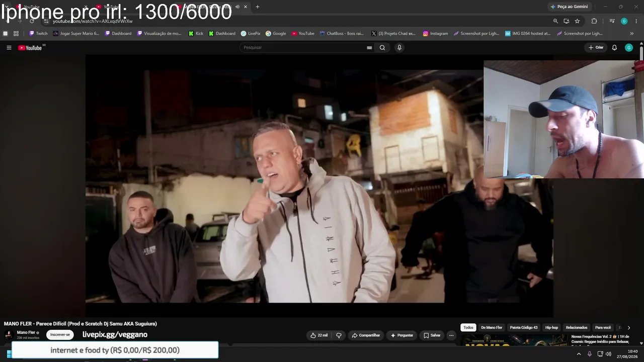
Task: Open the Google bookmark
Action: click(276, 34)
